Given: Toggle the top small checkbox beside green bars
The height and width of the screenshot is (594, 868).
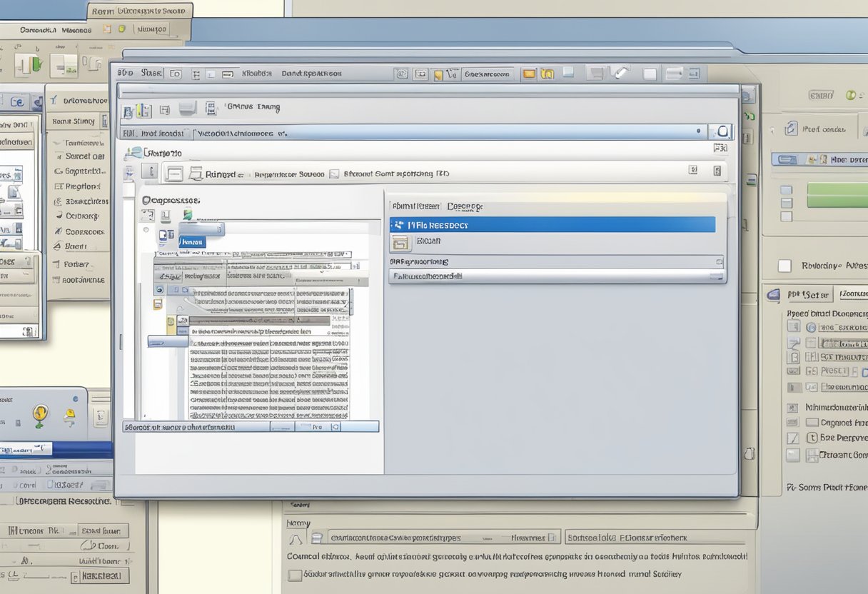Looking at the screenshot, I should pos(786,190).
